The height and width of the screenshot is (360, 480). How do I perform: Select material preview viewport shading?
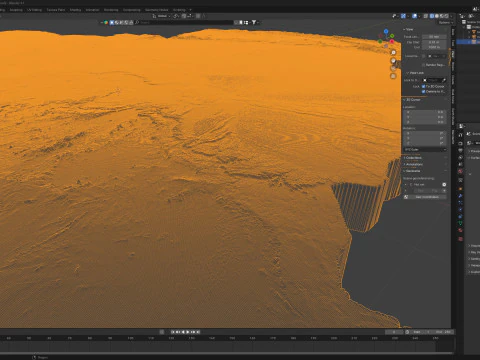[442, 16]
